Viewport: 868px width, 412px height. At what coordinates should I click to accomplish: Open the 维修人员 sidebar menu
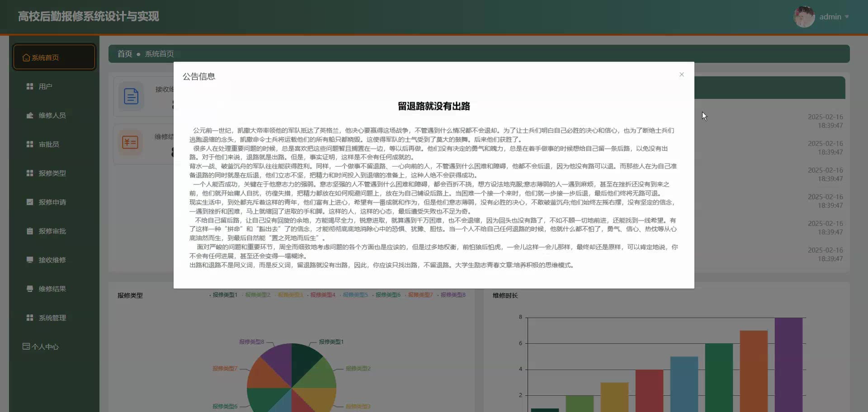pyautogui.click(x=54, y=115)
